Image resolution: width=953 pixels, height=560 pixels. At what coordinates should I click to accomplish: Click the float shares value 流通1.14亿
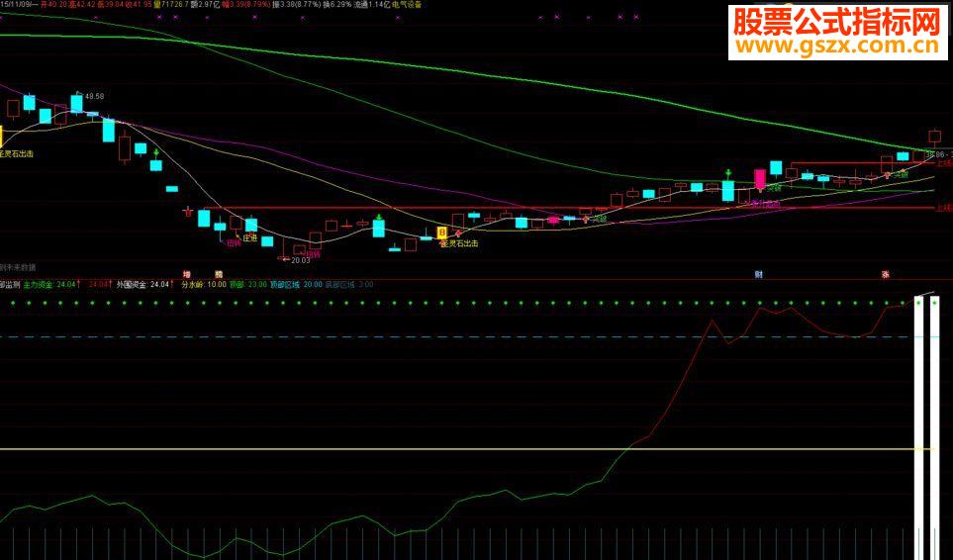click(x=371, y=4)
